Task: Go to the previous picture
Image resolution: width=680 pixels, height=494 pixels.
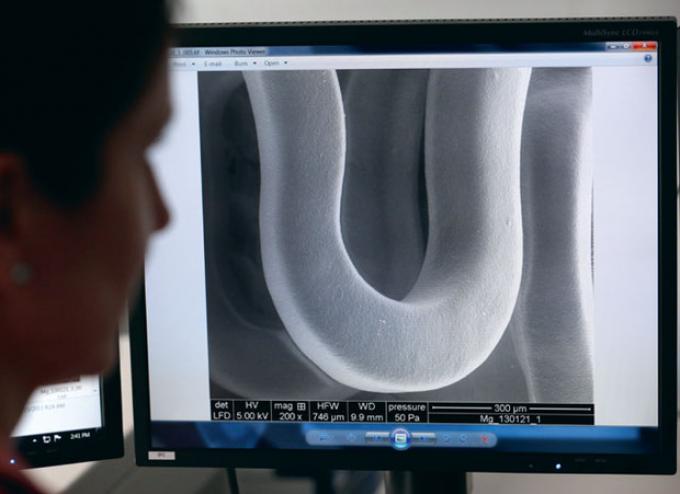Action: 379,438
